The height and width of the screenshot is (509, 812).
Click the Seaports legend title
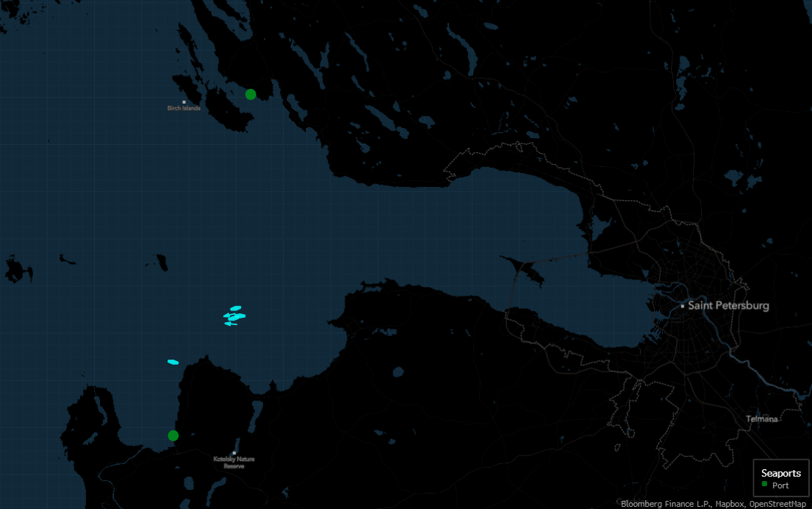pyautogui.click(x=781, y=473)
